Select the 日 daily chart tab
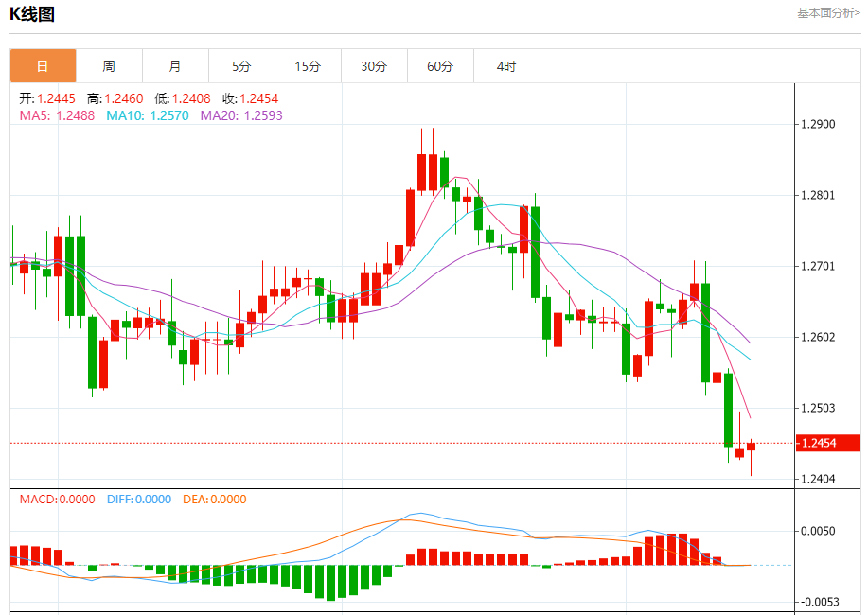This screenshot has height=615, width=868. coord(43,66)
